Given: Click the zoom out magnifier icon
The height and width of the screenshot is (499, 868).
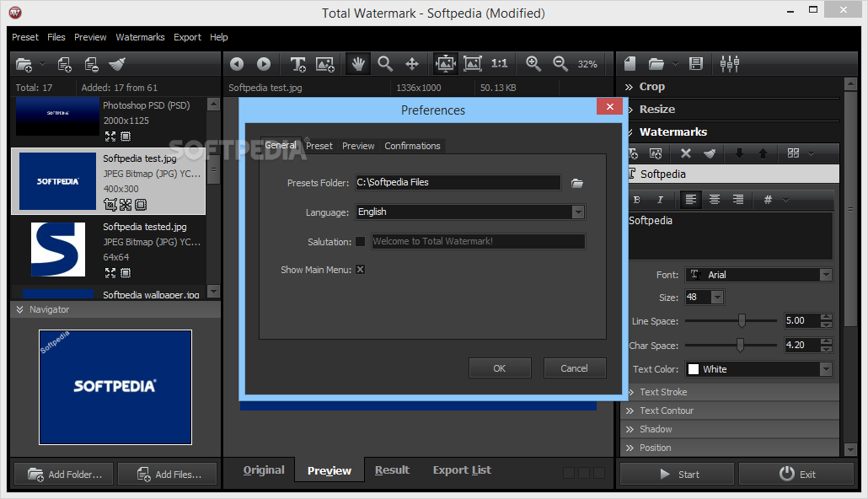Looking at the screenshot, I should pos(560,64).
